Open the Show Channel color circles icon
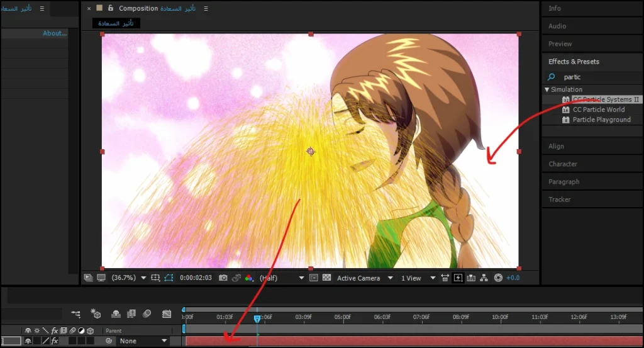Viewport: 644px width, 348px height. 249,278
